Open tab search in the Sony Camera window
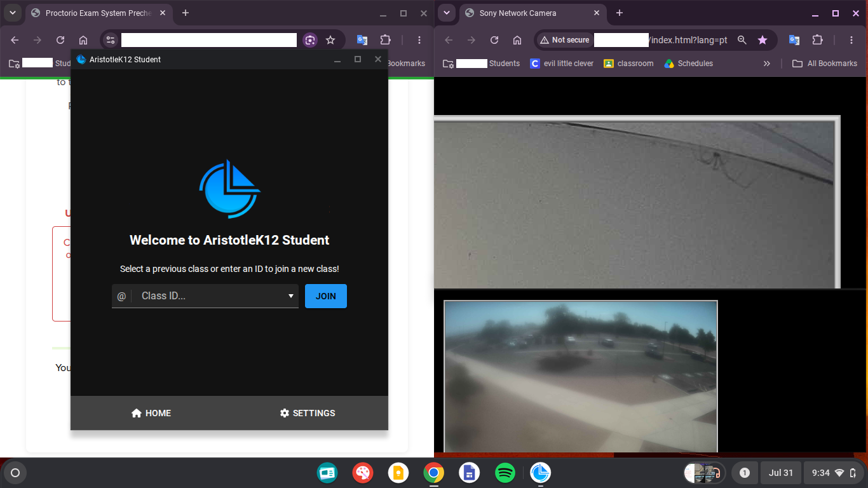This screenshot has width=868, height=488. pos(447,13)
